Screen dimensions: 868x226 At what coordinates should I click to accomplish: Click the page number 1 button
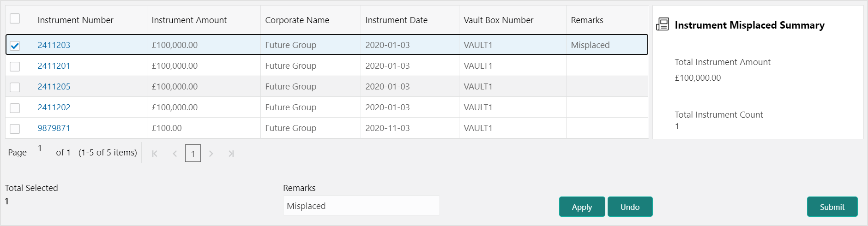click(x=193, y=153)
